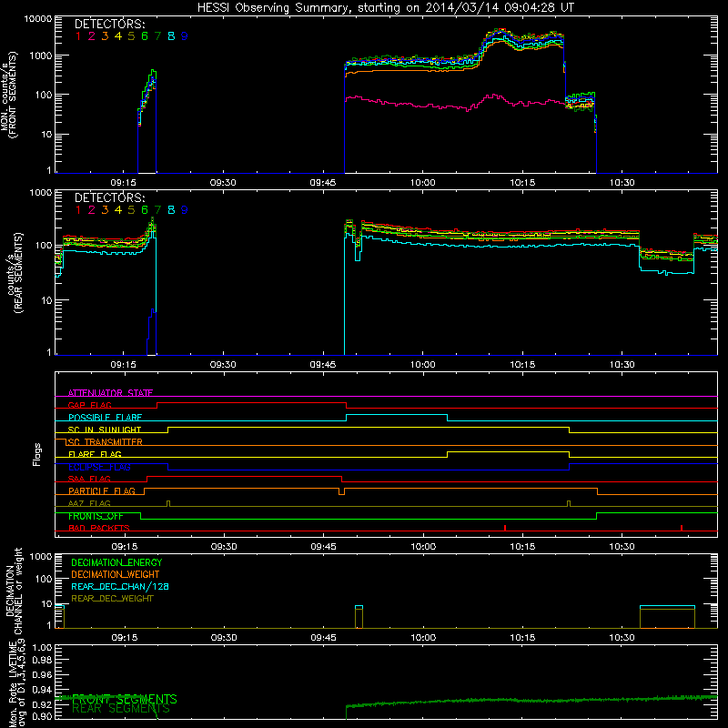Click the 10000 tick on front segments axis
728x728 pixels.
point(38,19)
